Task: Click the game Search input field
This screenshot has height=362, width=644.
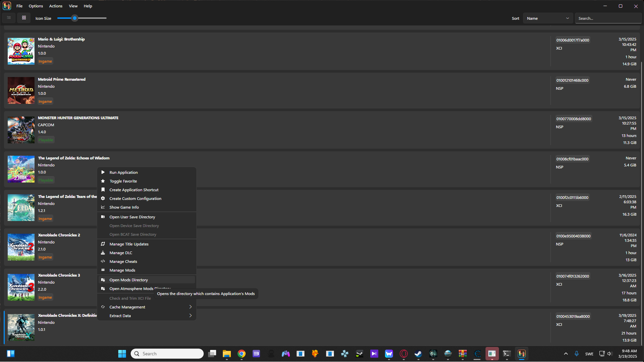Action: coord(608,18)
